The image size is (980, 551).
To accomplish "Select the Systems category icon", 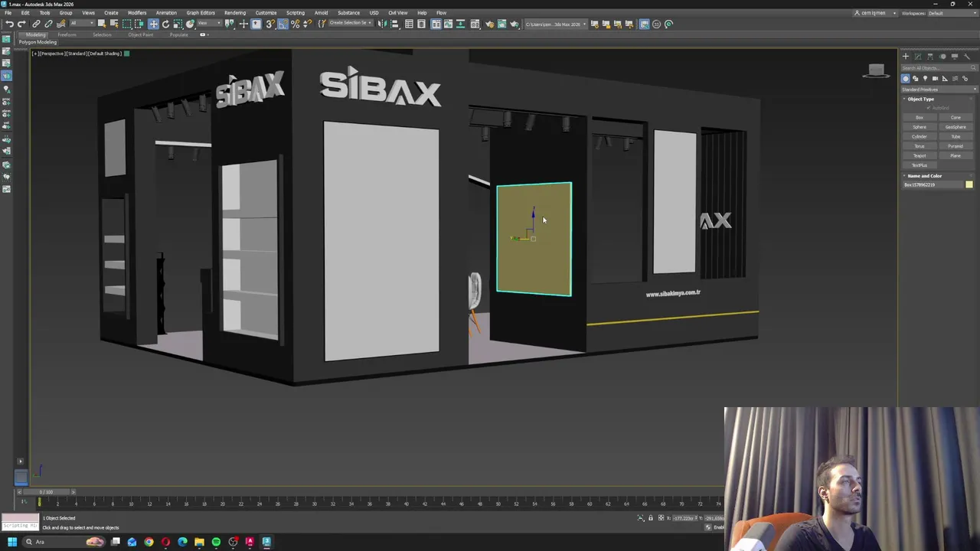I will point(965,78).
